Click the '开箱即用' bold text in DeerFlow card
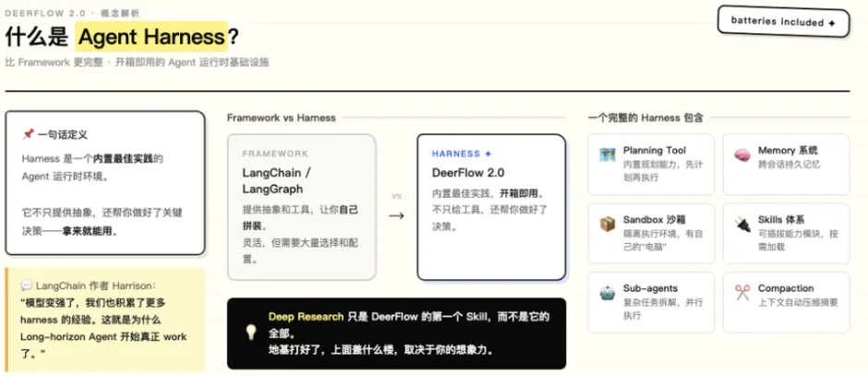Viewport: 868px width, 376px height. pos(519,194)
